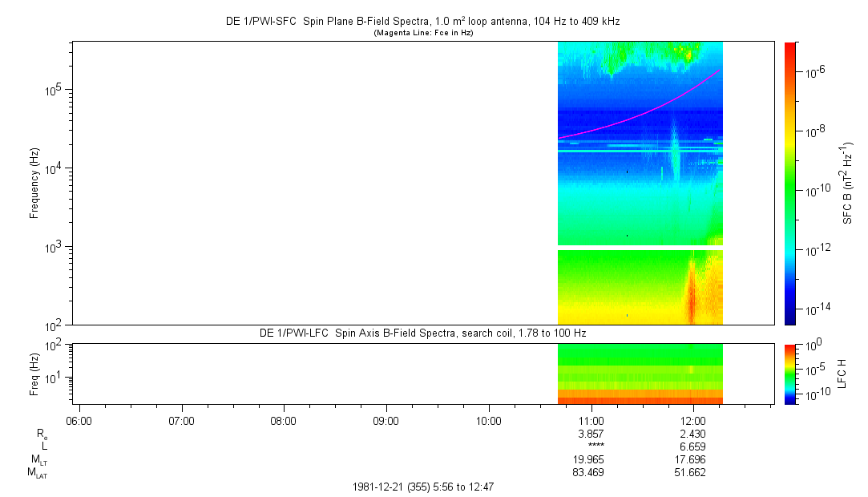Click the SFC B color scale bar
868x497 pixels.
(789, 183)
